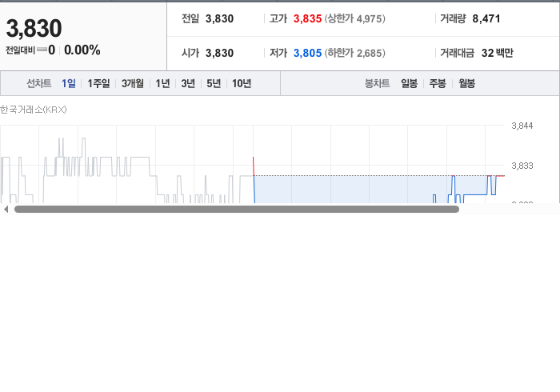This screenshot has height=392, width=560.
Task: Click the 시가 3,830 value
Action: click(x=219, y=53)
